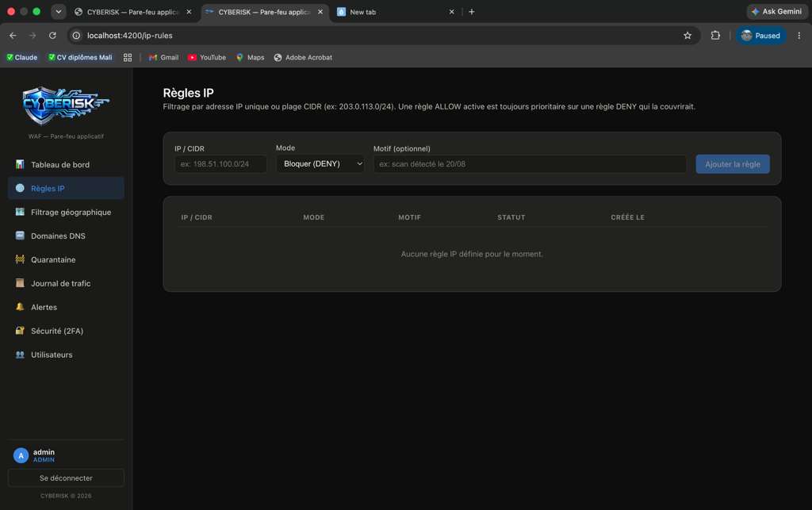Reload the page with the refresh icon

click(x=52, y=35)
